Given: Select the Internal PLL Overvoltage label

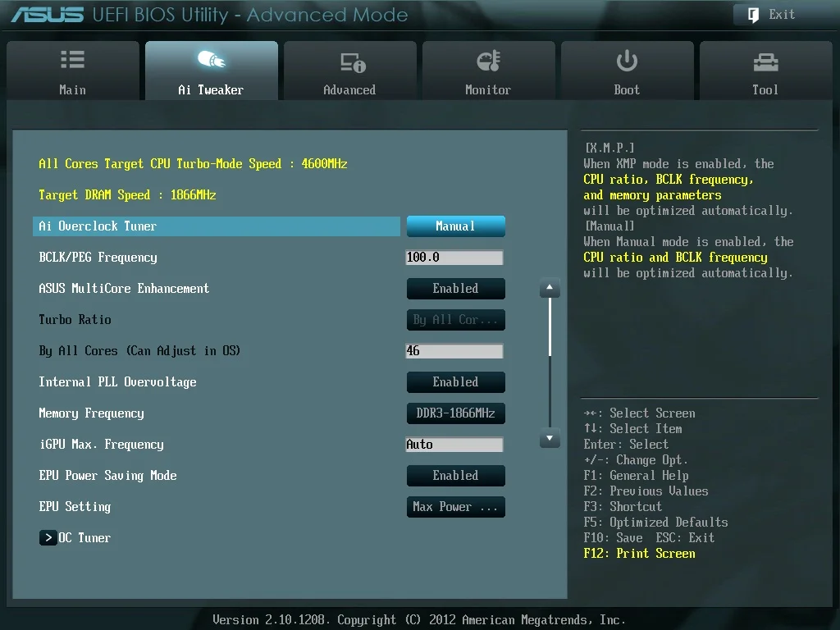Looking at the screenshot, I should click(117, 382).
